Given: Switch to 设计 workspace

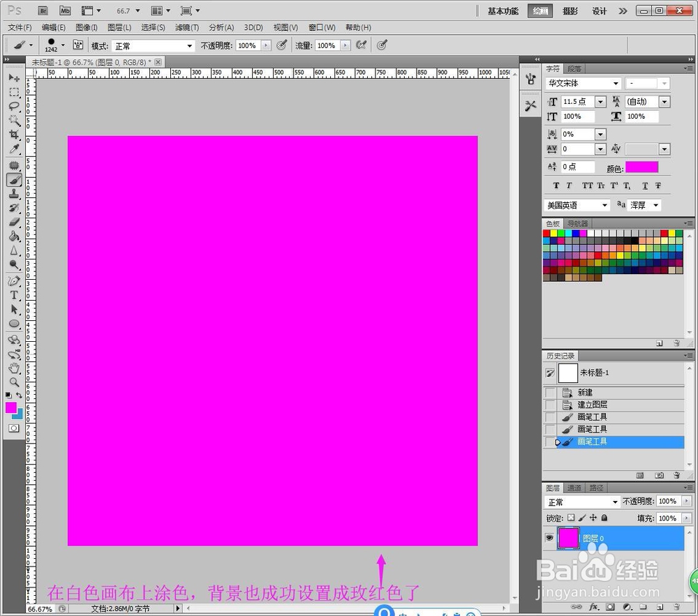Looking at the screenshot, I should (599, 11).
